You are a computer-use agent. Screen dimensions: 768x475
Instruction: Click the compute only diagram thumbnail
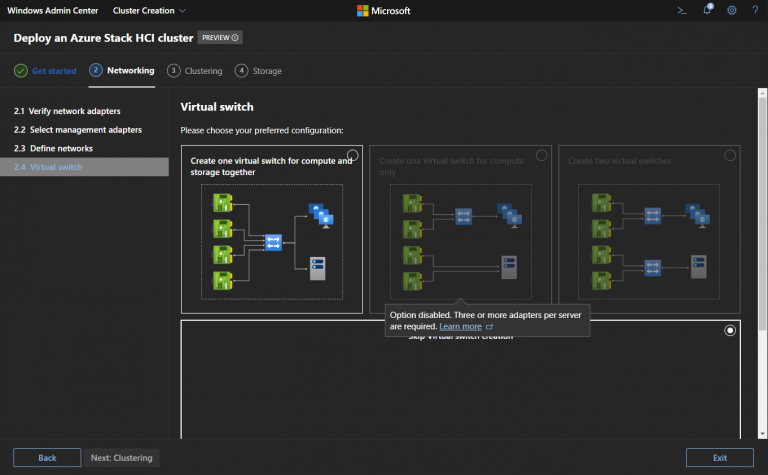(460, 241)
